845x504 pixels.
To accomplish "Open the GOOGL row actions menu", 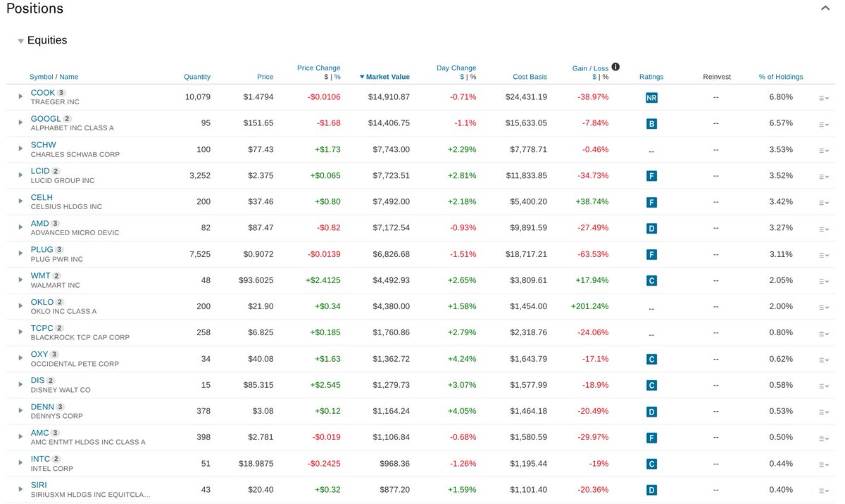I will click(x=824, y=124).
